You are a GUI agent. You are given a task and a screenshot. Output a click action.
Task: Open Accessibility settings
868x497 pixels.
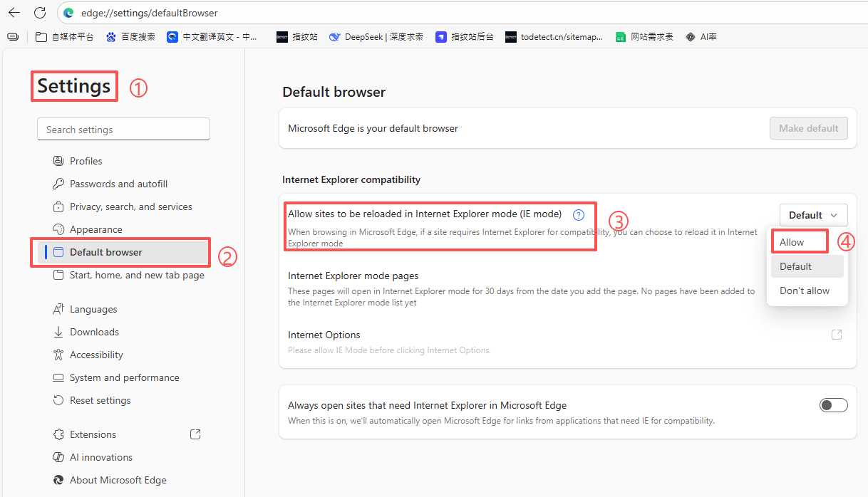tap(123, 355)
